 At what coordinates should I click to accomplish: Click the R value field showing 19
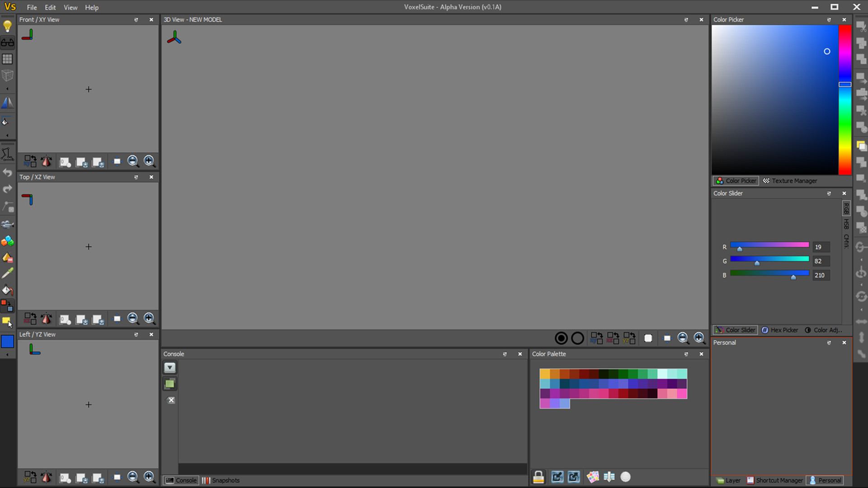(821, 247)
